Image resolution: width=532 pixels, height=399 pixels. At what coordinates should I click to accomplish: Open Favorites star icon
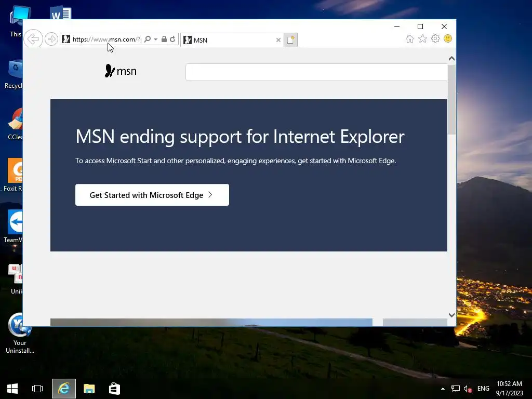pos(422,38)
